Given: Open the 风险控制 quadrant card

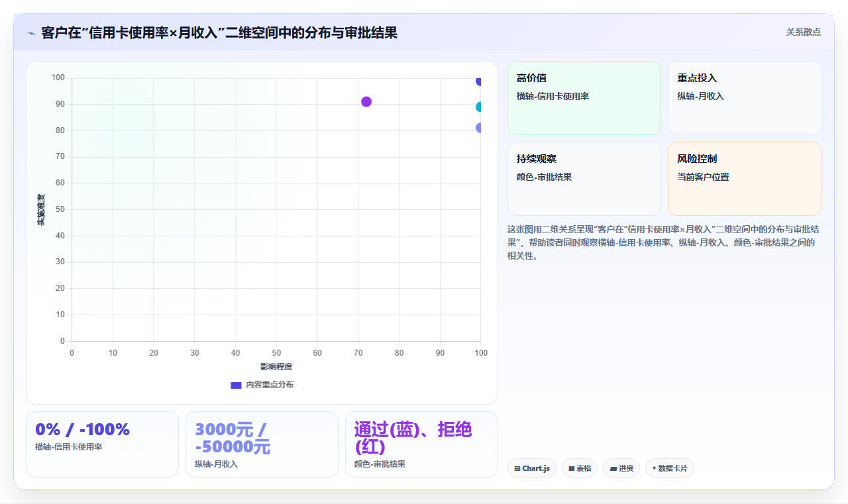Looking at the screenshot, I should point(745,179).
